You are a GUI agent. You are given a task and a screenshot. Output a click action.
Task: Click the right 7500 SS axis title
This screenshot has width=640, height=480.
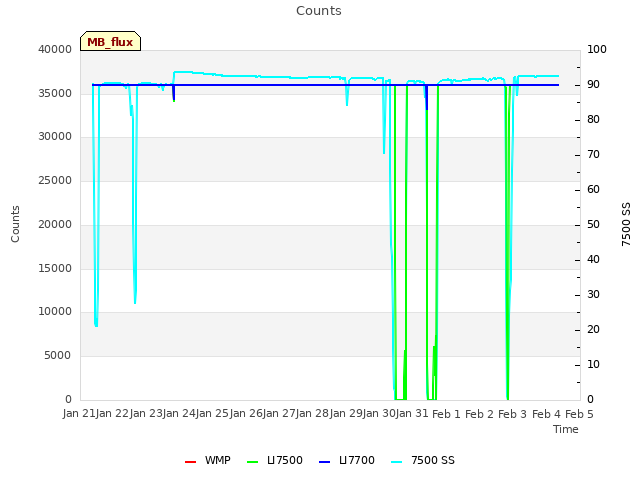[626, 224]
